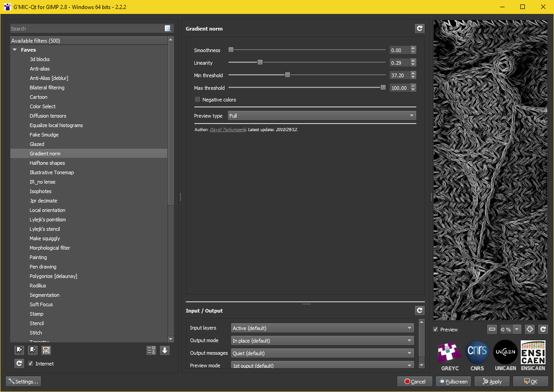Image resolution: width=554 pixels, height=392 pixels.
Task: Click the Max threshold slider handle
Action: (x=383, y=88)
